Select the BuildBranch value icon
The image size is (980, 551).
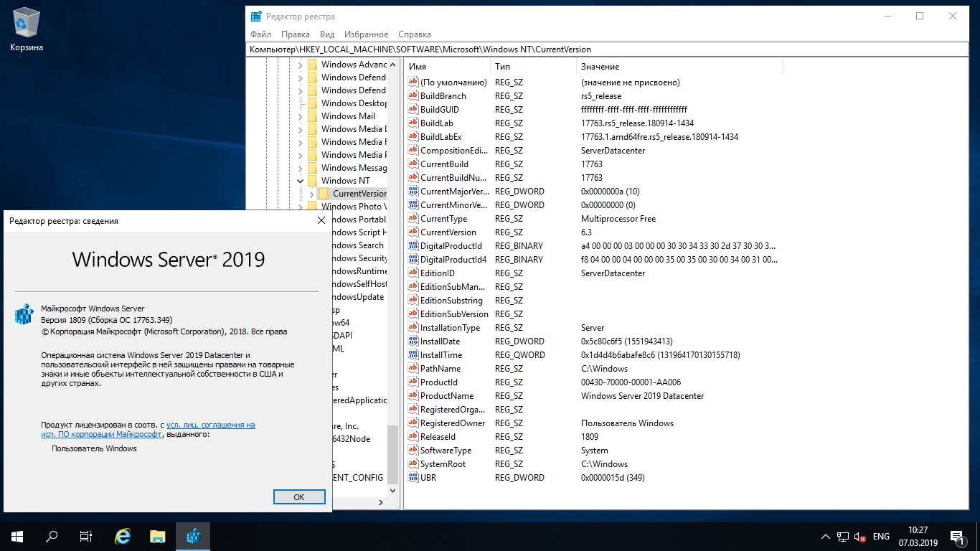click(x=413, y=96)
